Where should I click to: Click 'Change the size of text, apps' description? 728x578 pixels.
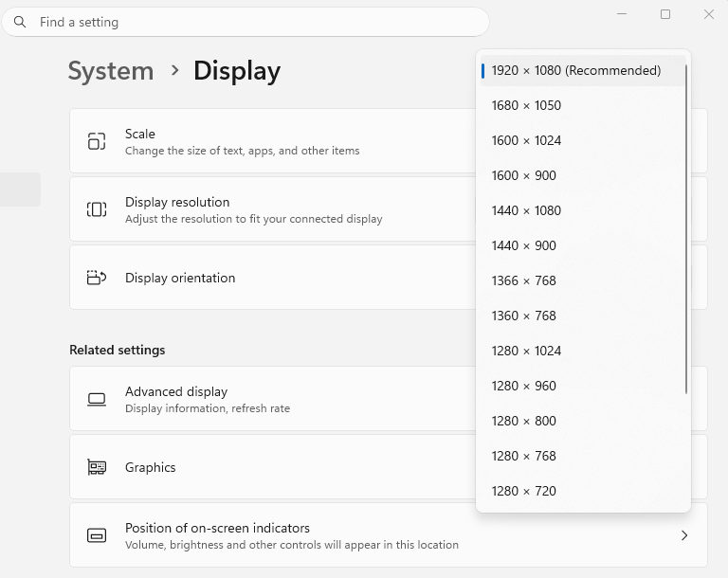click(243, 151)
